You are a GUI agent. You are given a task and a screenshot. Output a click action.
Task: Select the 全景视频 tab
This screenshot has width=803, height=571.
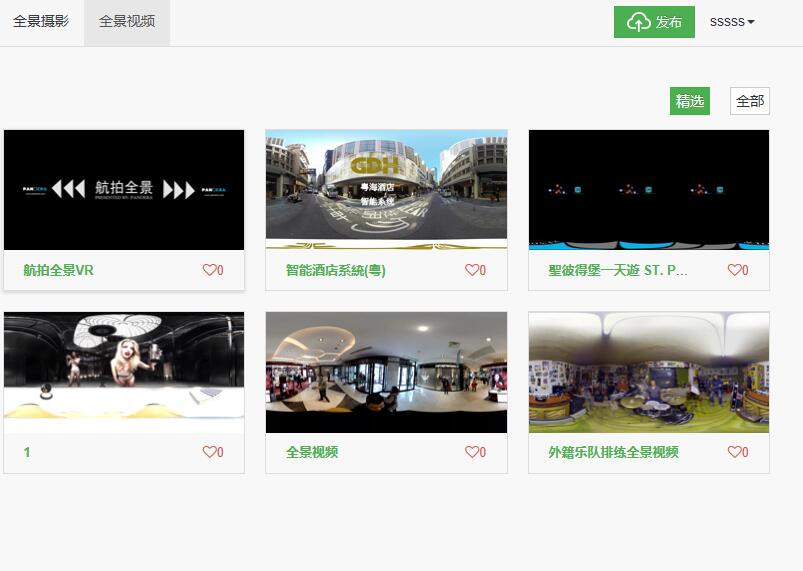[127, 22]
